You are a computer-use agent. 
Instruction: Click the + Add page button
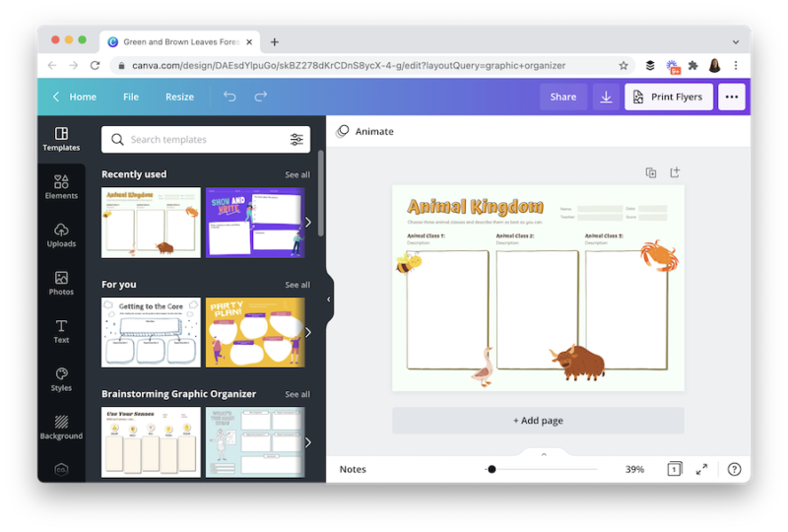(x=538, y=421)
